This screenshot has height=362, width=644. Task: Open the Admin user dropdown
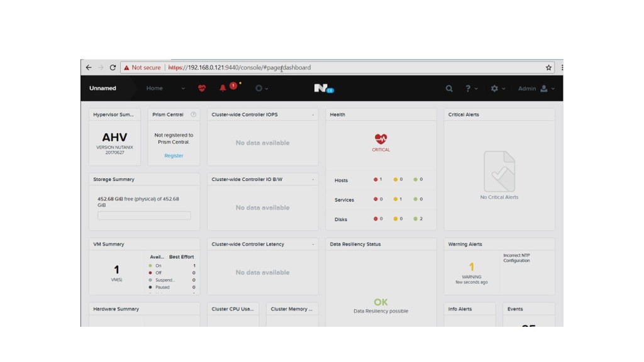pyautogui.click(x=536, y=89)
